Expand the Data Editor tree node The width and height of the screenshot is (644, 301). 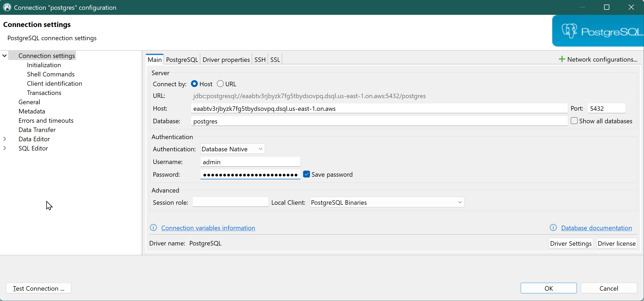(4, 139)
